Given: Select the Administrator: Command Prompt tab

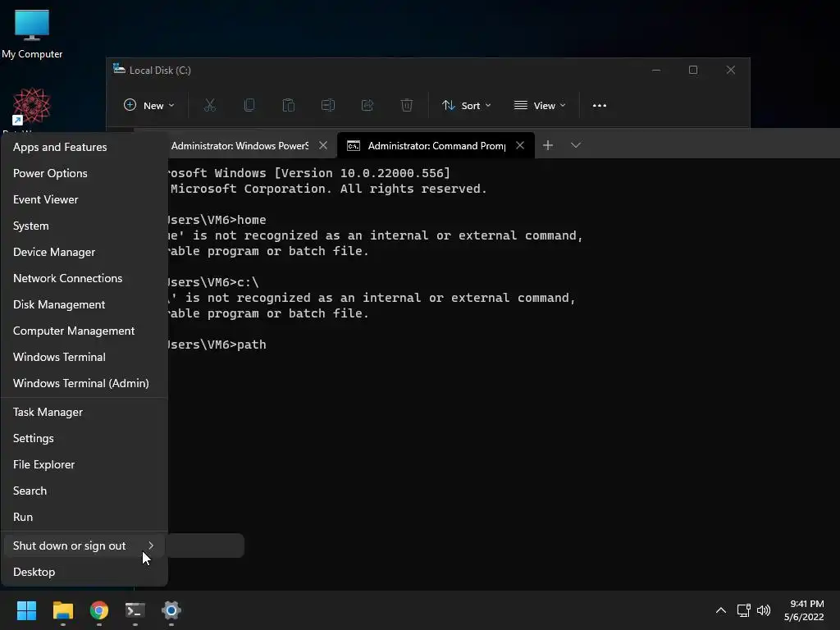Looking at the screenshot, I should click(x=436, y=146).
